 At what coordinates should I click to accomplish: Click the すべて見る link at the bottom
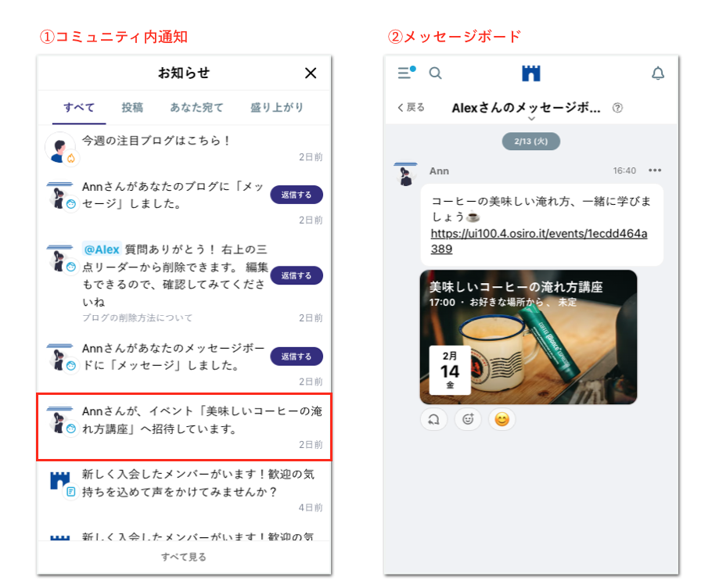[x=183, y=557]
